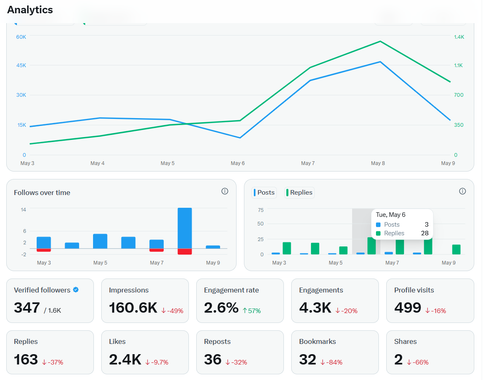Screen dimensions: 489x380
Task: Click the -84% bookmarks change indicator
Action: click(331, 362)
